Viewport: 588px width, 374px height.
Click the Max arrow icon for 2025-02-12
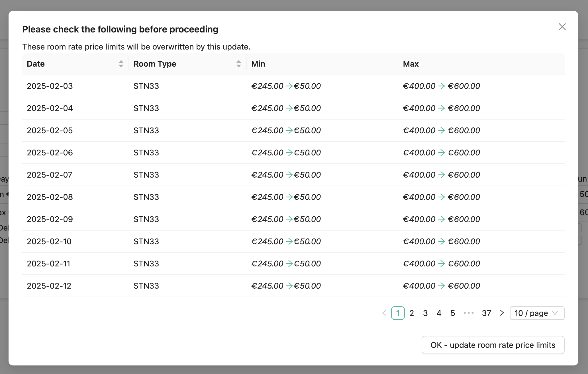click(x=442, y=286)
